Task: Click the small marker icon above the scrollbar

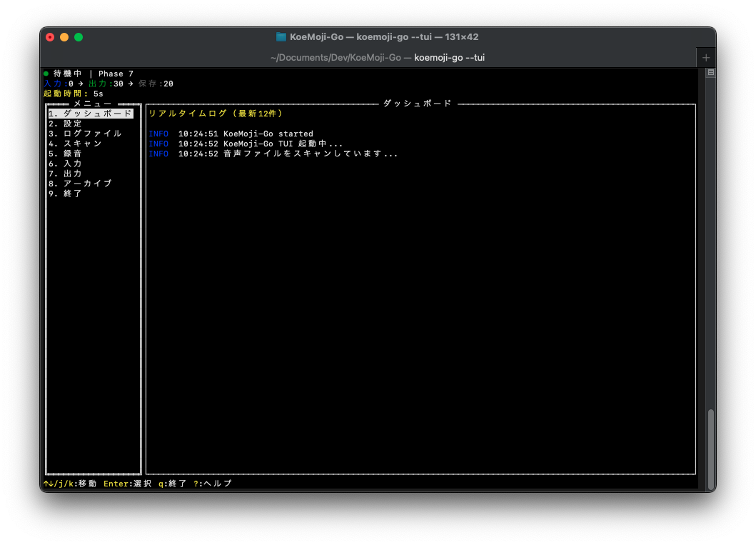Action: pyautogui.click(x=710, y=73)
